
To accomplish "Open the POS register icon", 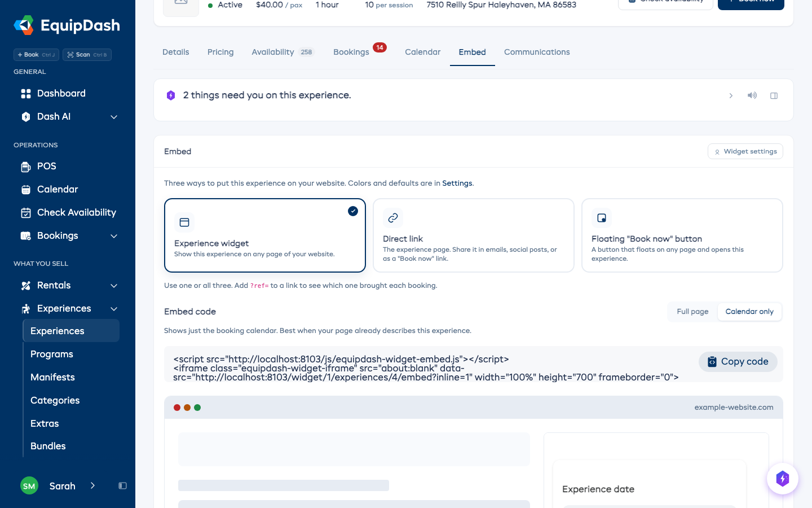I will [26, 167].
